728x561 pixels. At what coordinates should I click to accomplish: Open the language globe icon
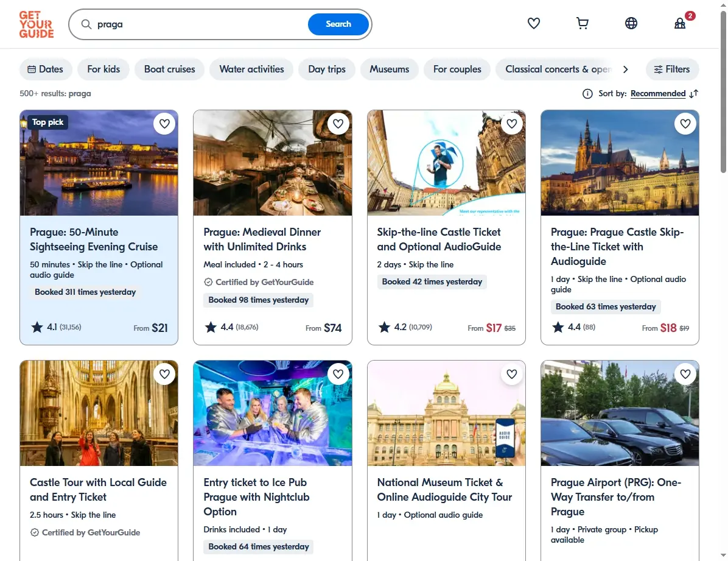(631, 23)
